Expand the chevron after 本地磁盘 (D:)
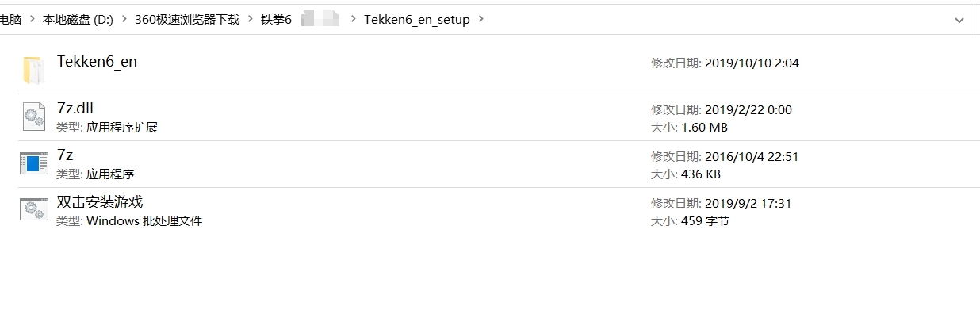This screenshot has height=329, width=980. tap(125, 20)
